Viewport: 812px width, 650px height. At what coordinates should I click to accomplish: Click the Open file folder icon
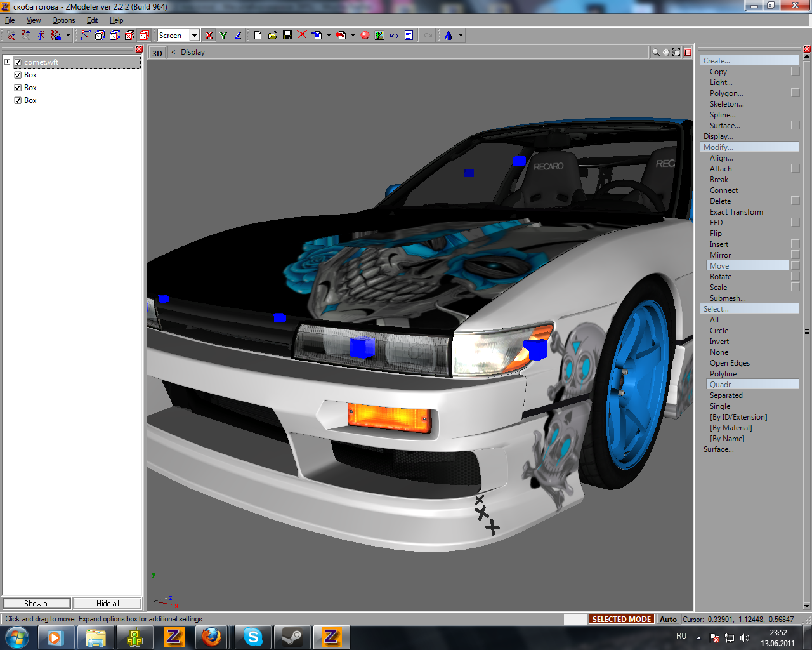(x=272, y=36)
